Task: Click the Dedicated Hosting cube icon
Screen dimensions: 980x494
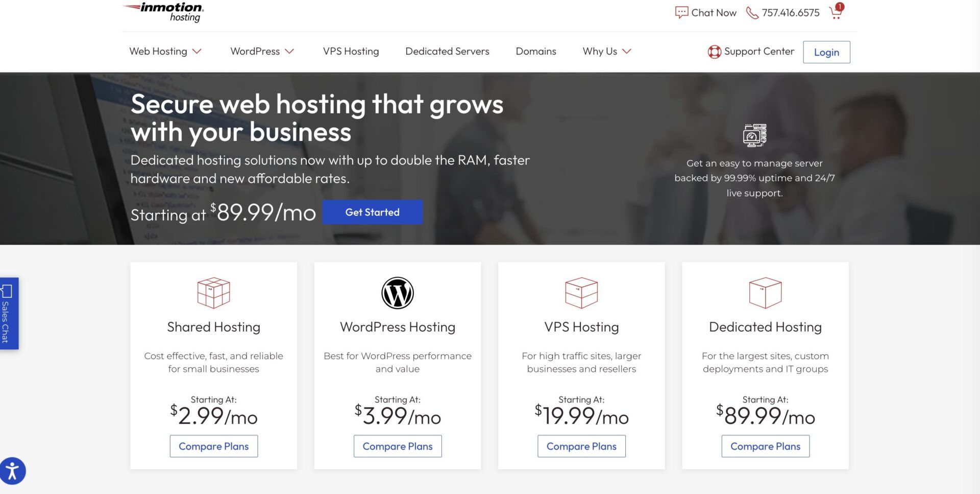Action: [x=765, y=293]
